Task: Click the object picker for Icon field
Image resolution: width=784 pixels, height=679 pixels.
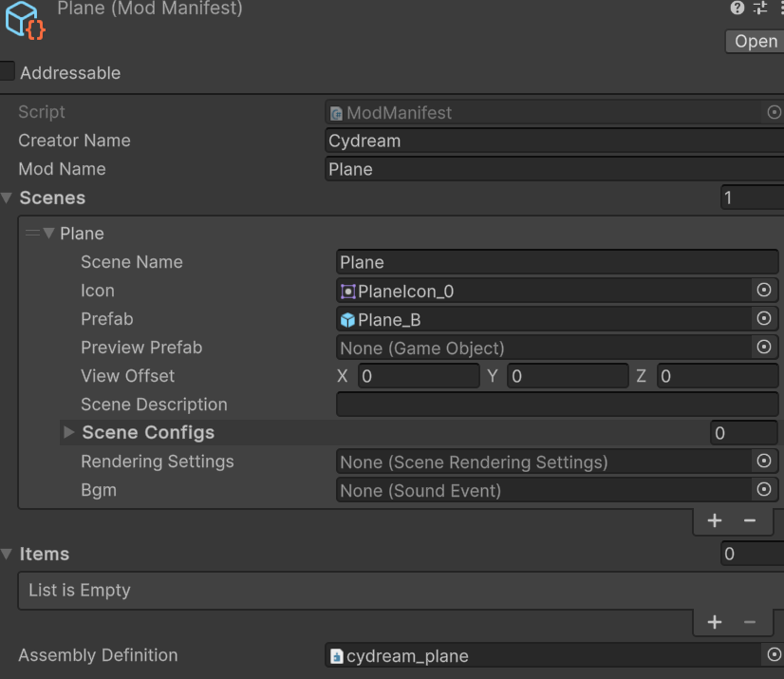Action: [x=763, y=291]
